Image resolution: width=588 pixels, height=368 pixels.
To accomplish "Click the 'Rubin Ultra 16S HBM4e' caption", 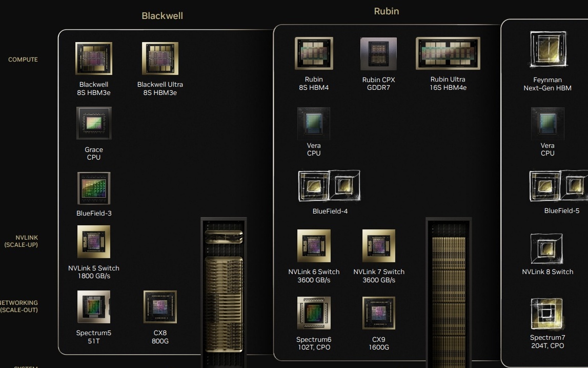I will (x=448, y=83).
